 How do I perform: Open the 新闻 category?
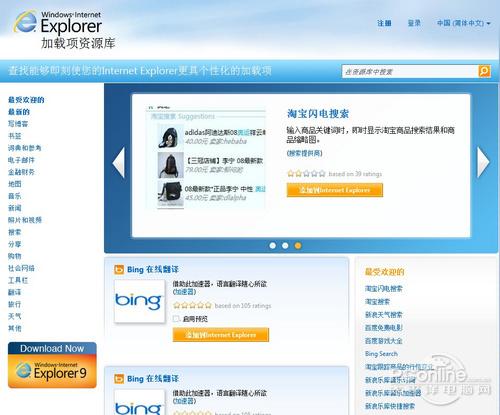pyautogui.click(x=15, y=208)
